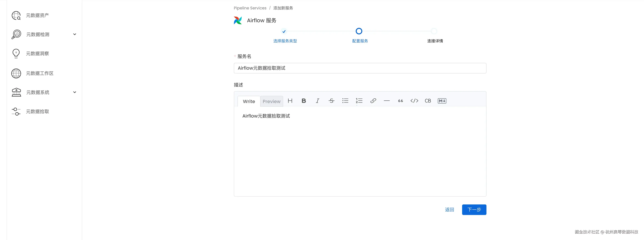Insert a hyperlink using the link icon
The width and height of the screenshot is (644, 240).
[373, 101]
